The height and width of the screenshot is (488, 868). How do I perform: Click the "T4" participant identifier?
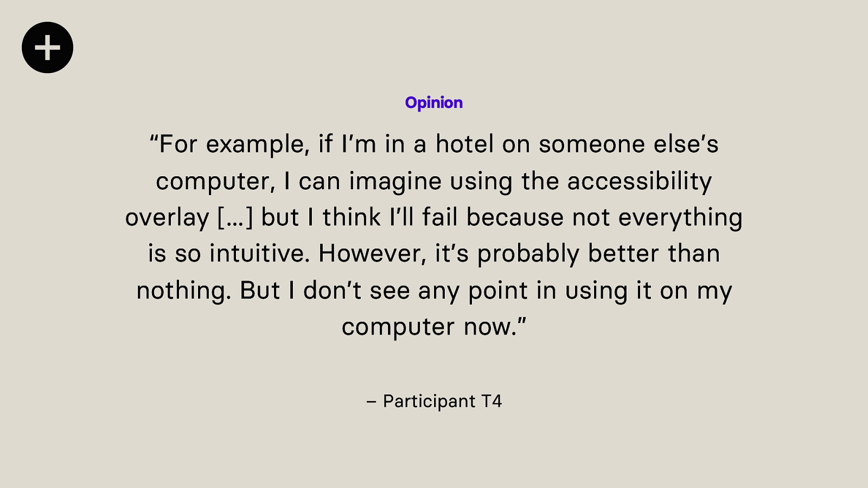[x=492, y=401]
